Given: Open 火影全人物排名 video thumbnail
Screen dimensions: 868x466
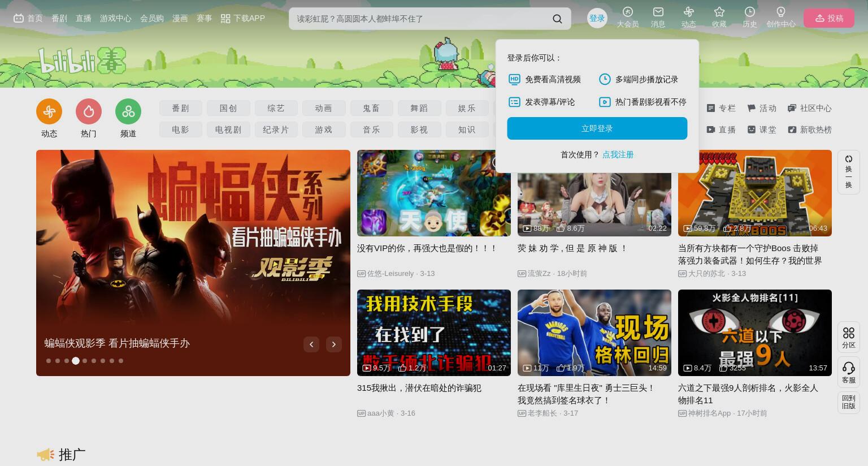Looking at the screenshot, I should click(755, 333).
